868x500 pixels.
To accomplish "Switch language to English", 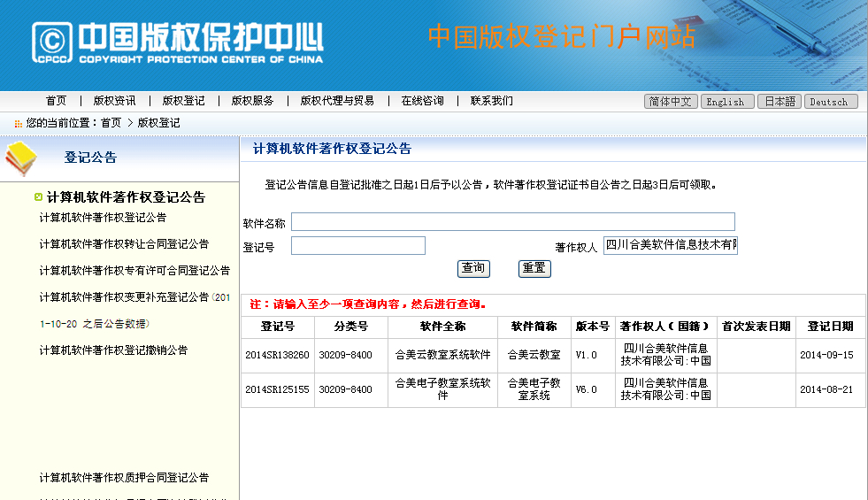I will 727,102.
